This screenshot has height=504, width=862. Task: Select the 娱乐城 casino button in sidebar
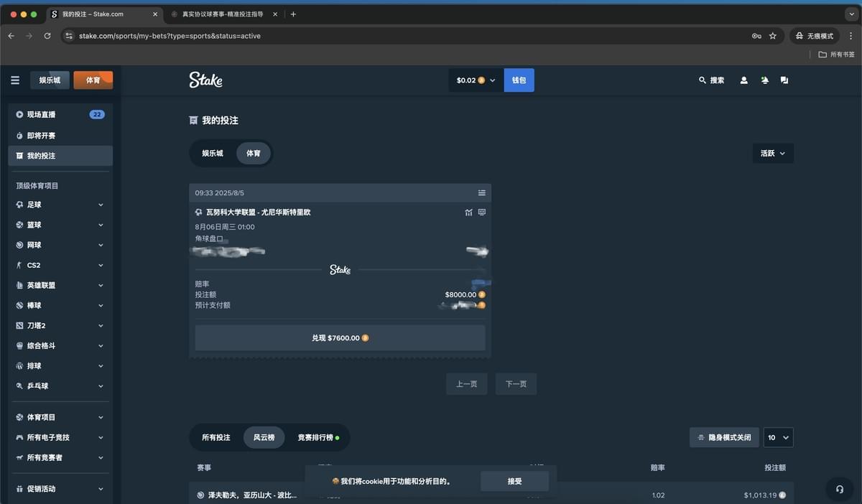pyautogui.click(x=50, y=80)
